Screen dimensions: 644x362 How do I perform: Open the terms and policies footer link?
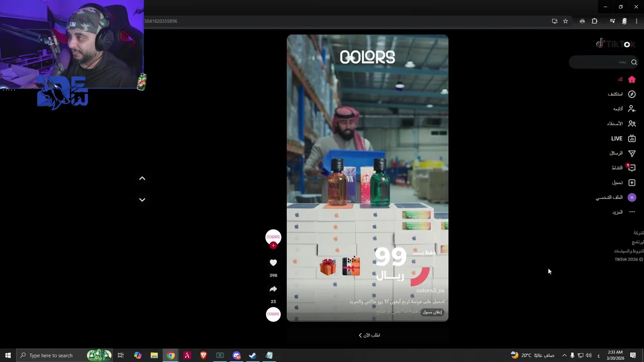tap(629, 251)
